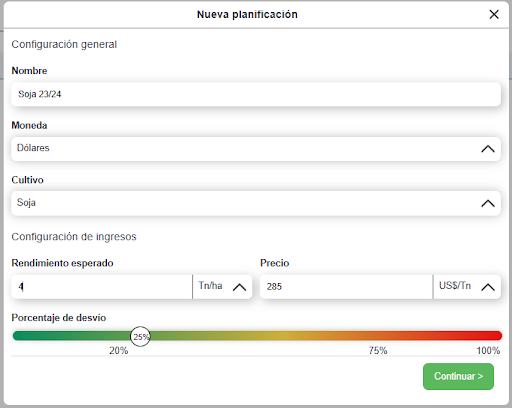This screenshot has width=512, height=408.
Task: Click the Nombre field containing Soja 23/24
Action: [x=256, y=94]
